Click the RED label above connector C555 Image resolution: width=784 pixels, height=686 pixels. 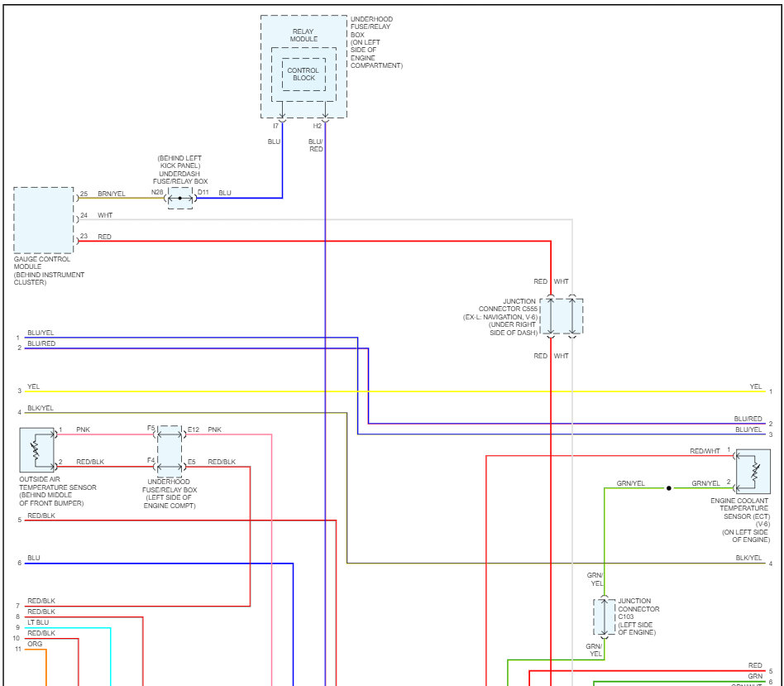click(541, 281)
